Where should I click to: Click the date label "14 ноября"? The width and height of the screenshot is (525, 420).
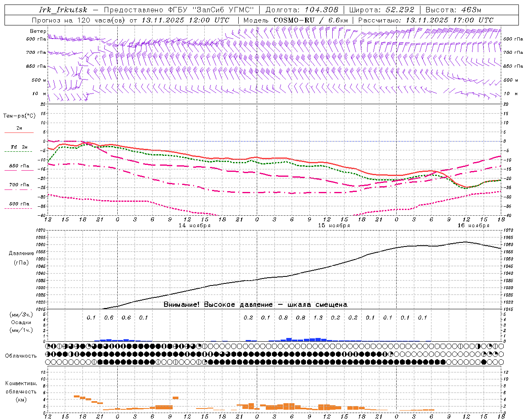[x=194, y=226]
